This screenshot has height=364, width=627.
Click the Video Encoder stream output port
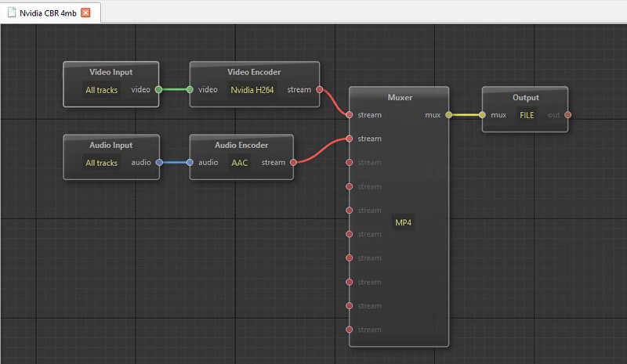point(319,90)
